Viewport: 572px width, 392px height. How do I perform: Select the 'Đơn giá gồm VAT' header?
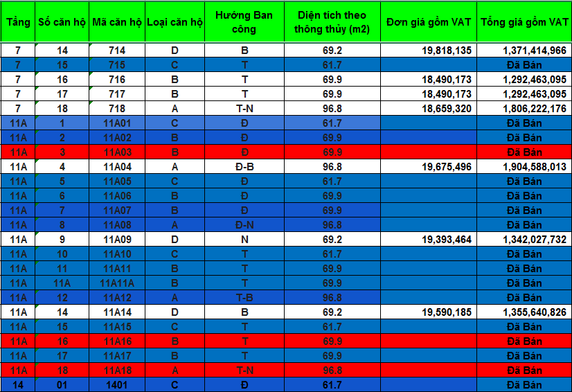coord(429,22)
